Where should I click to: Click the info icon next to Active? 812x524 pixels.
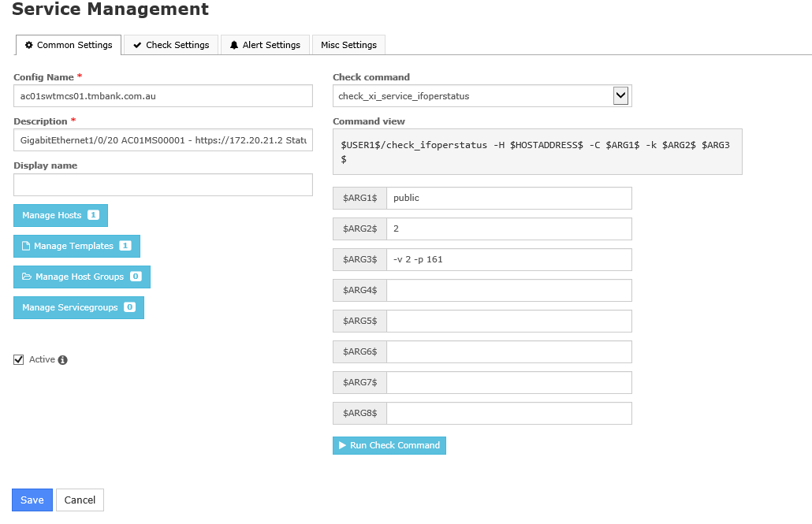coord(63,360)
